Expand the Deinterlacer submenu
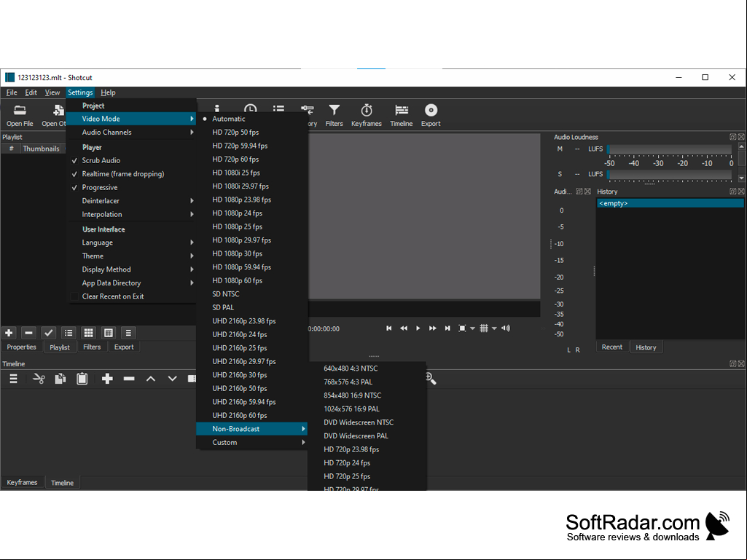 [131, 201]
